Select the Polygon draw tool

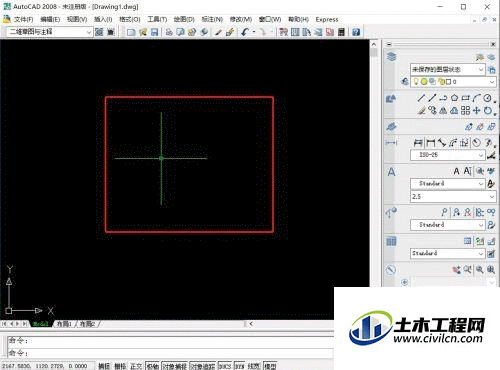(x=454, y=98)
